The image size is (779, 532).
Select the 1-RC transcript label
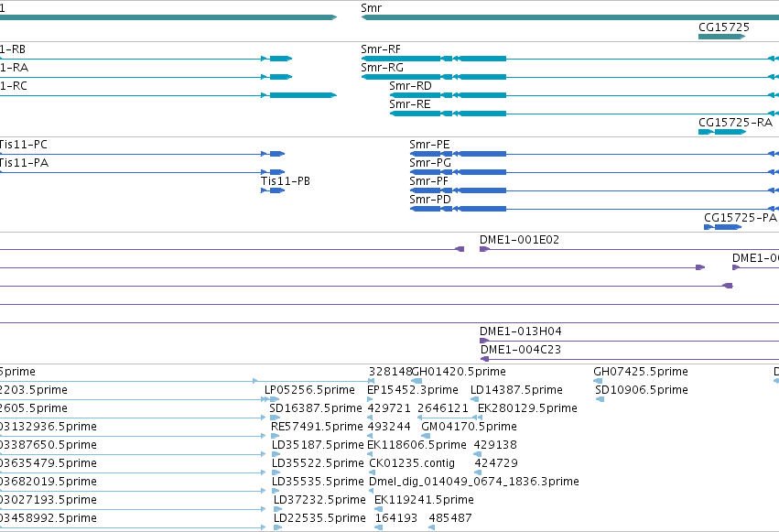(x=14, y=86)
